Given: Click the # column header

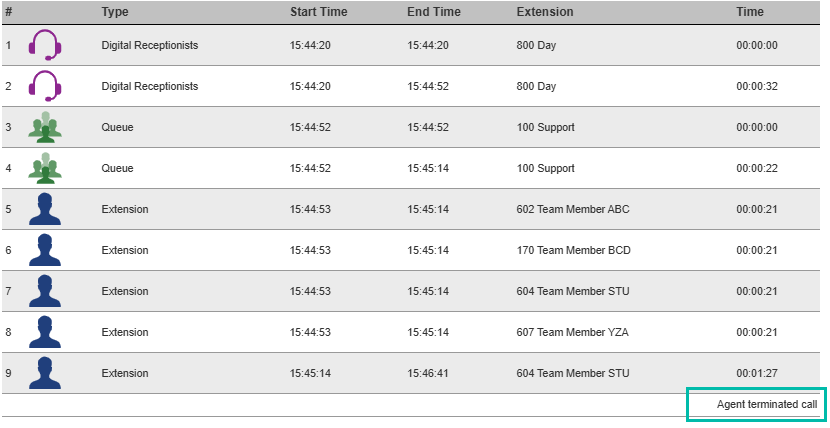Looking at the screenshot, I should coord(8,12).
